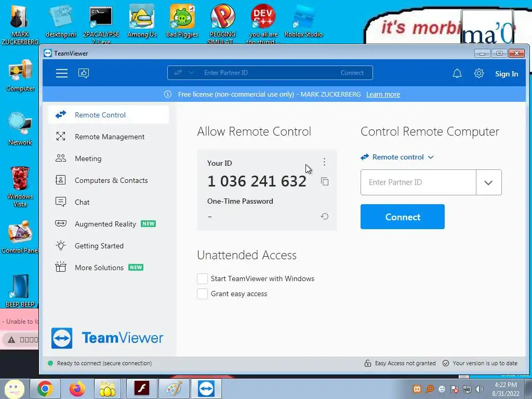Open Firefox from the taskbar

click(77, 389)
